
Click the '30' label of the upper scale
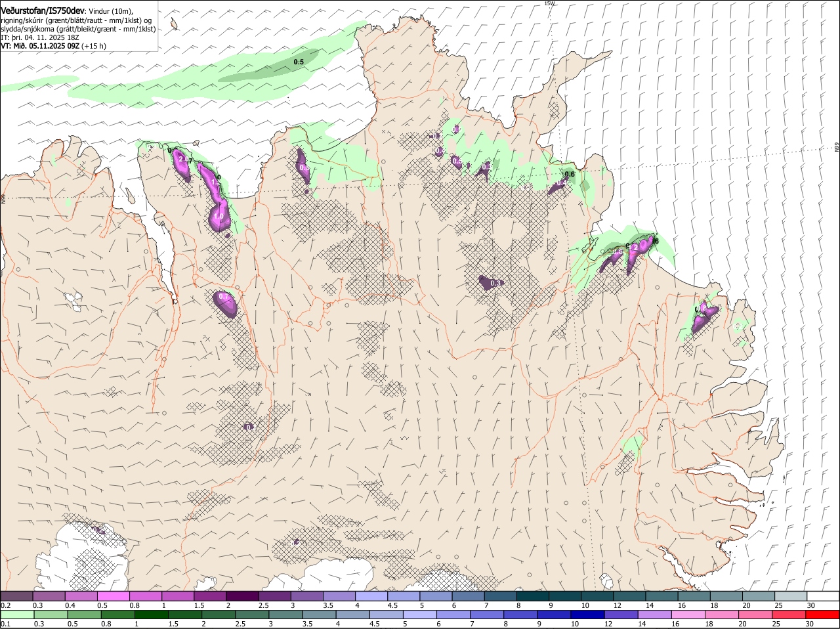pyautogui.click(x=811, y=605)
